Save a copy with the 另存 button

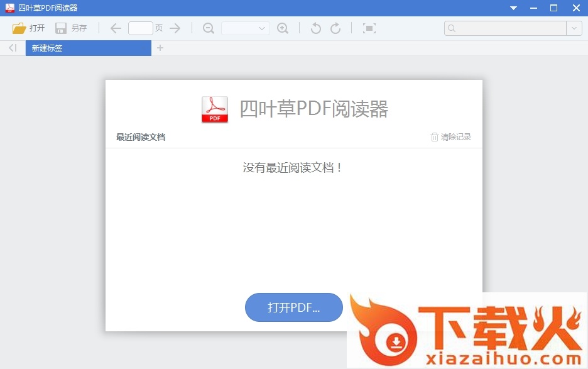pos(71,28)
